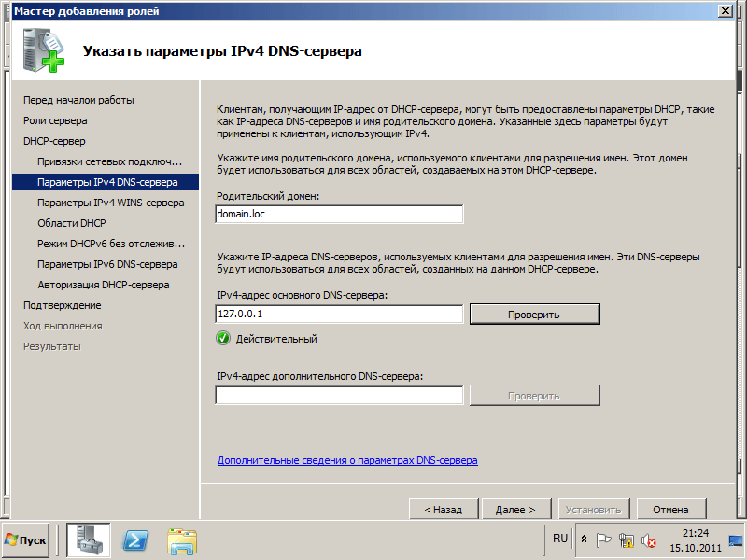Open Server Manager from the taskbar

tap(89, 540)
